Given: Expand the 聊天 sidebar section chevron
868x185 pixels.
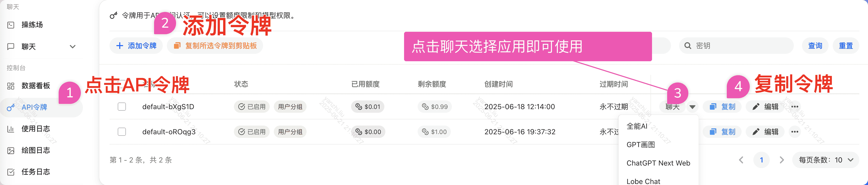Looking at the screenshot, I should [72, 47].
